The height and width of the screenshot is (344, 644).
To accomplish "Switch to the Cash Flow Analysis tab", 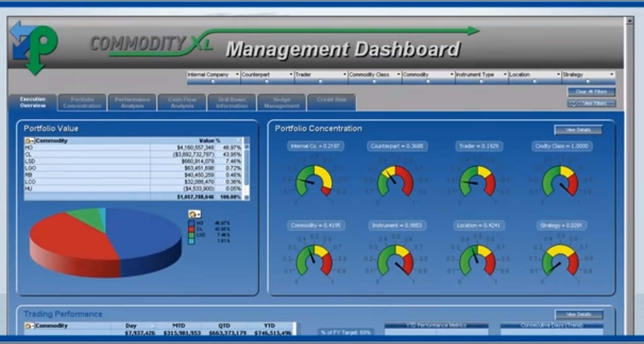I will [x=182, y=102].
